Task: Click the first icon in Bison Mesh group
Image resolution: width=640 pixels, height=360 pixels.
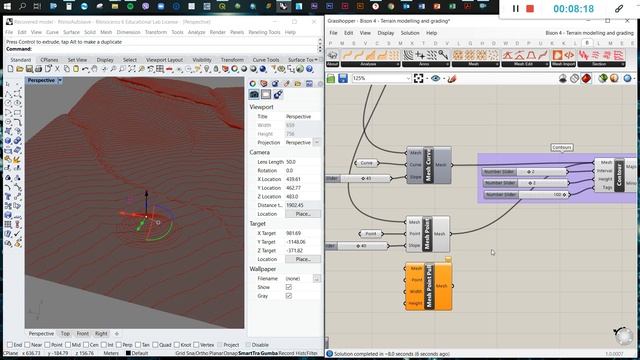Action: click(x=458, y=55)
